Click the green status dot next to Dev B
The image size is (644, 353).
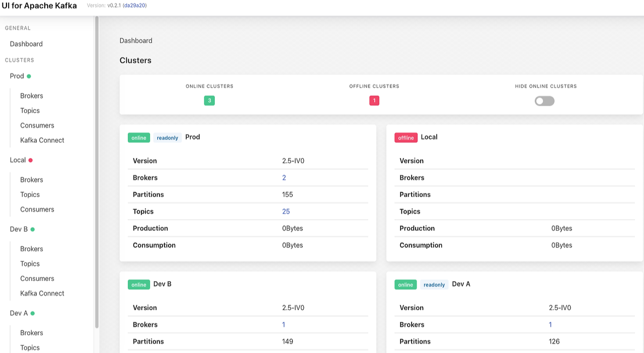tap(33, 229)
